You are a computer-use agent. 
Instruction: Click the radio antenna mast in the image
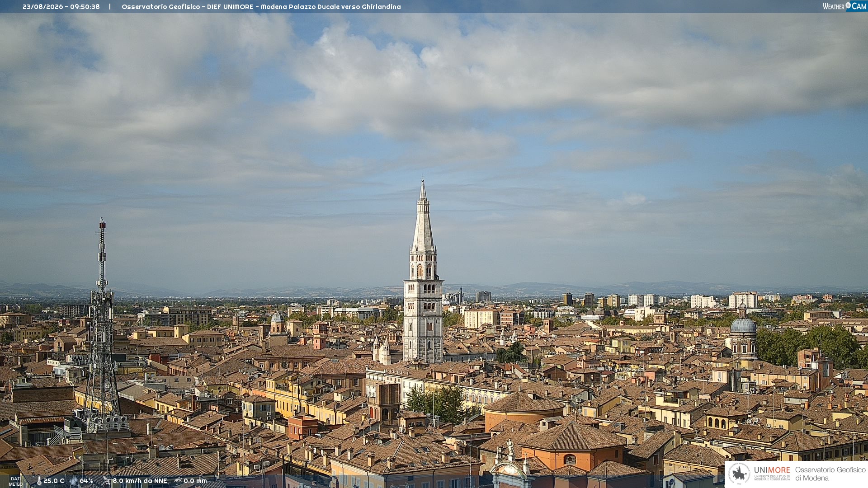tap(102, 325)
